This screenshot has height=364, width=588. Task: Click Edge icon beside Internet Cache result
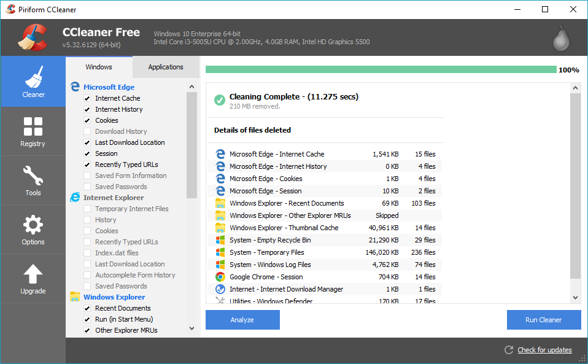tap(220, 154)
